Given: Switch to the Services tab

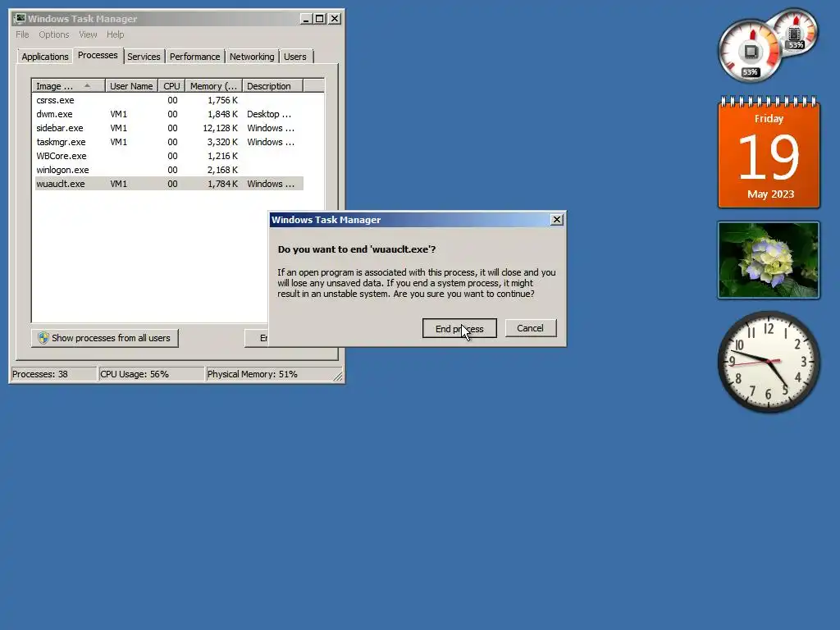Looking at the screenshot, I should [144, 57].
